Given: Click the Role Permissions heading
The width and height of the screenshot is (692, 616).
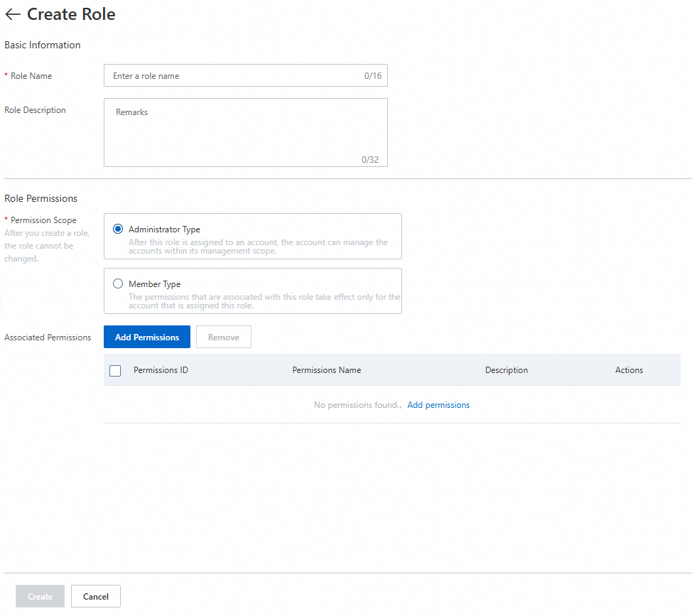Looking at the screenshot, I should pos(40,198).
